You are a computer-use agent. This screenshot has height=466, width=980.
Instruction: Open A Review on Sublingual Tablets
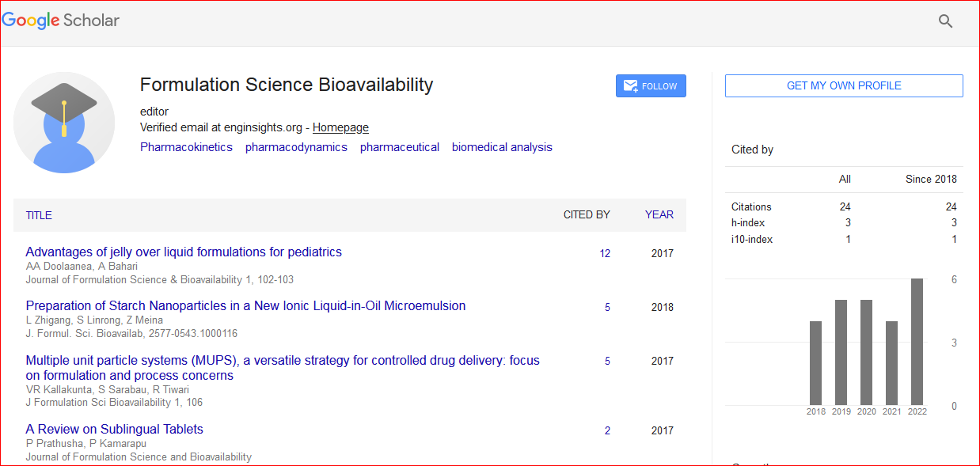click(x=114, y=430)
